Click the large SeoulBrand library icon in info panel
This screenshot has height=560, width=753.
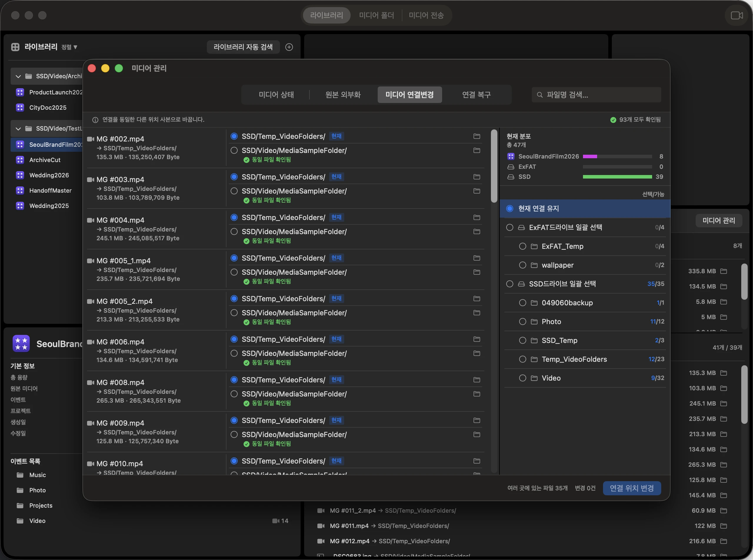(x=21, y=344)
